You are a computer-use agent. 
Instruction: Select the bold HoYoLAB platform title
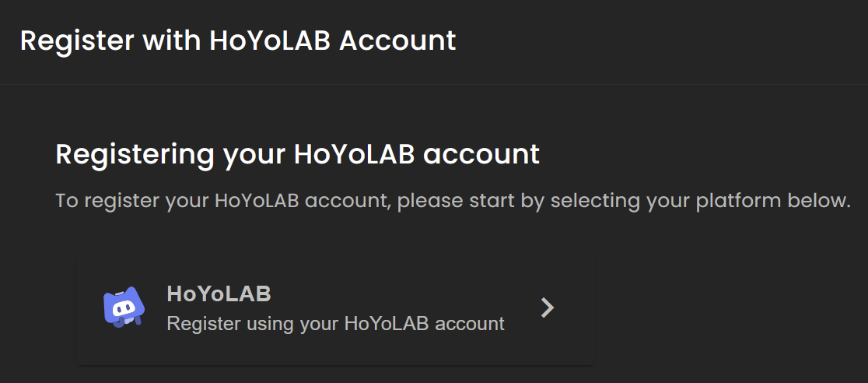point(219,293)
